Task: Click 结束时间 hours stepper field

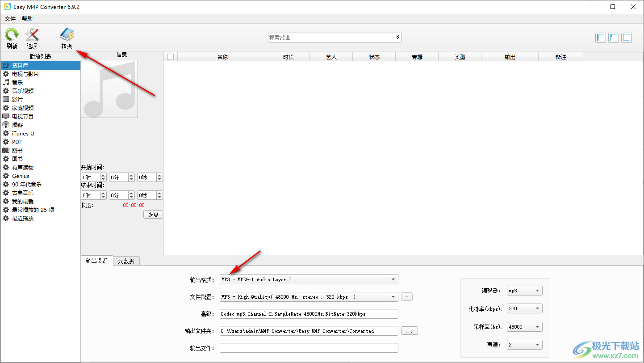Action: [94, 195]
